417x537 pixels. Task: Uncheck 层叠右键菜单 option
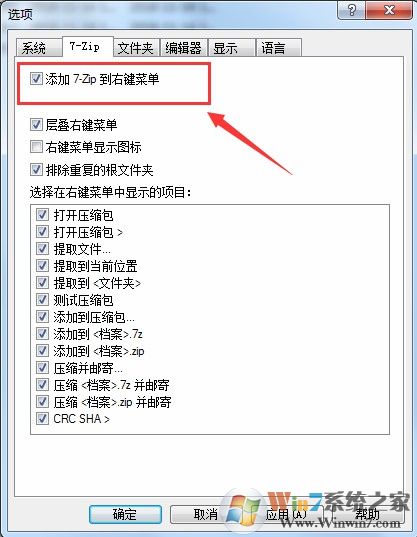tap(36, 124)
